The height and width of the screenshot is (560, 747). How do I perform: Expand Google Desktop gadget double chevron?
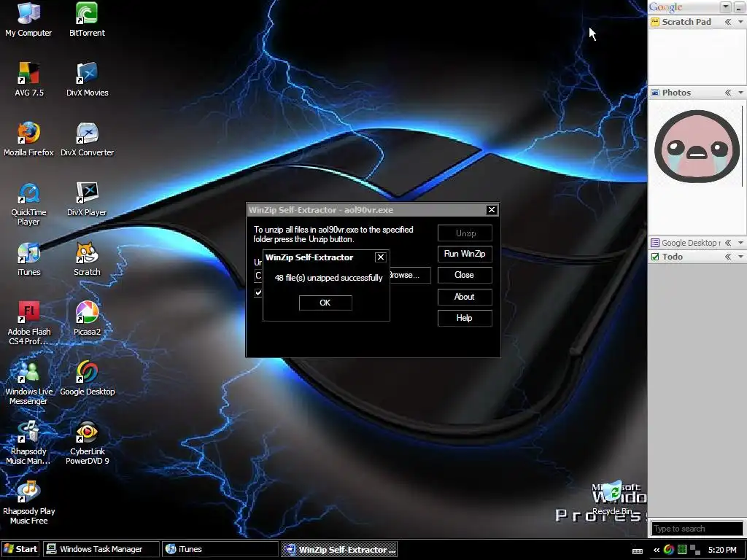(x=728, y=243)
